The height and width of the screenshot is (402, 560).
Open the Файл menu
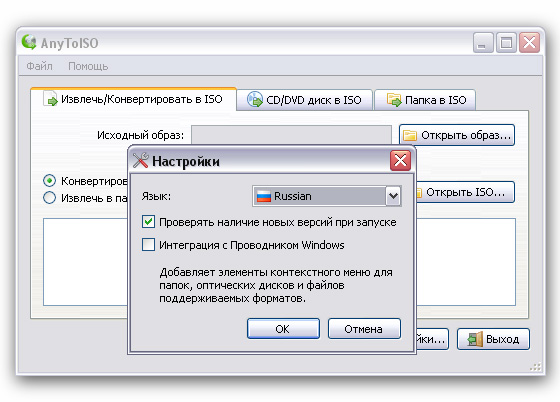(x=40, y=66)
